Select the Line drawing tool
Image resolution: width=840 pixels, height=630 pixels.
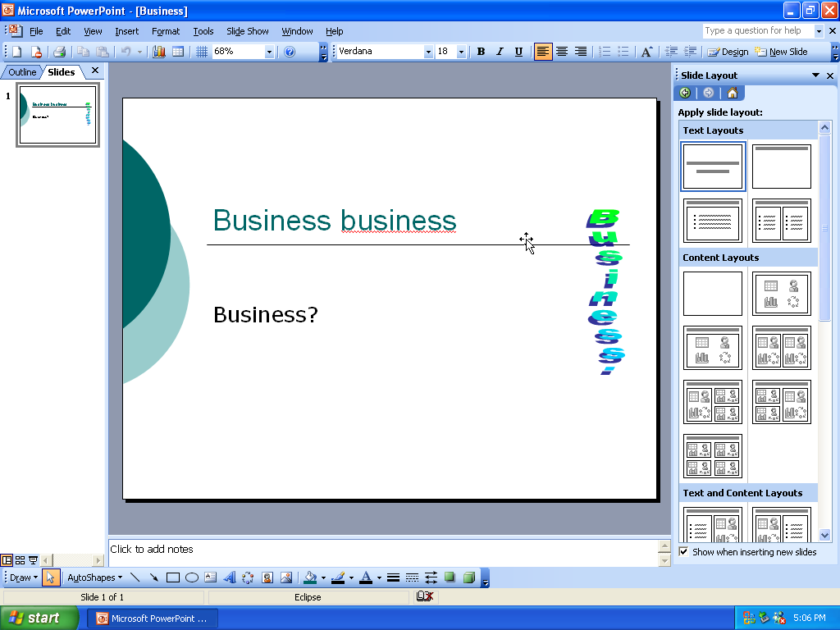click(135, 577)
